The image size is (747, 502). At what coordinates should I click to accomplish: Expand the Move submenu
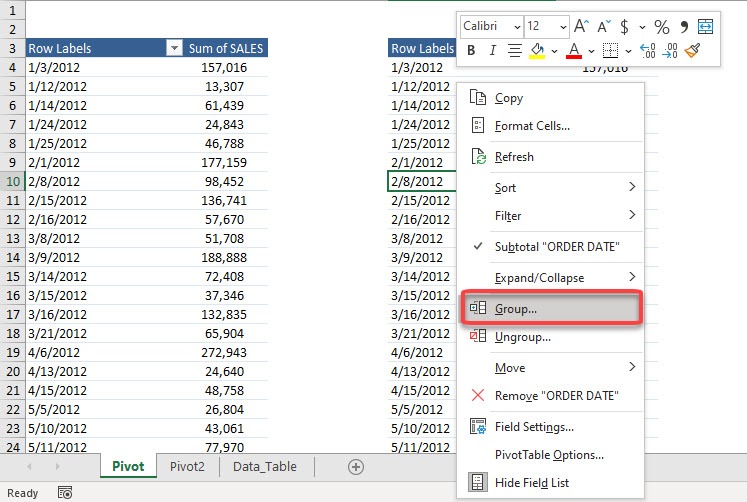pyautogui.click(x=550, y=368)
